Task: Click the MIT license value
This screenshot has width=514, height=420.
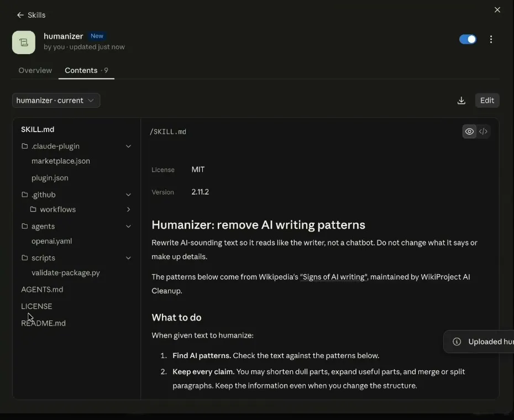Action: point(198,170)
